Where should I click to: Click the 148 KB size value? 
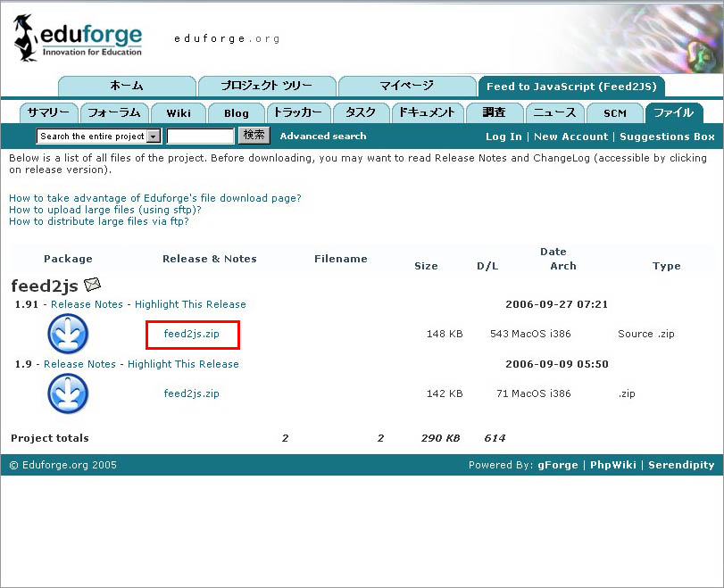tap(445, 334)
